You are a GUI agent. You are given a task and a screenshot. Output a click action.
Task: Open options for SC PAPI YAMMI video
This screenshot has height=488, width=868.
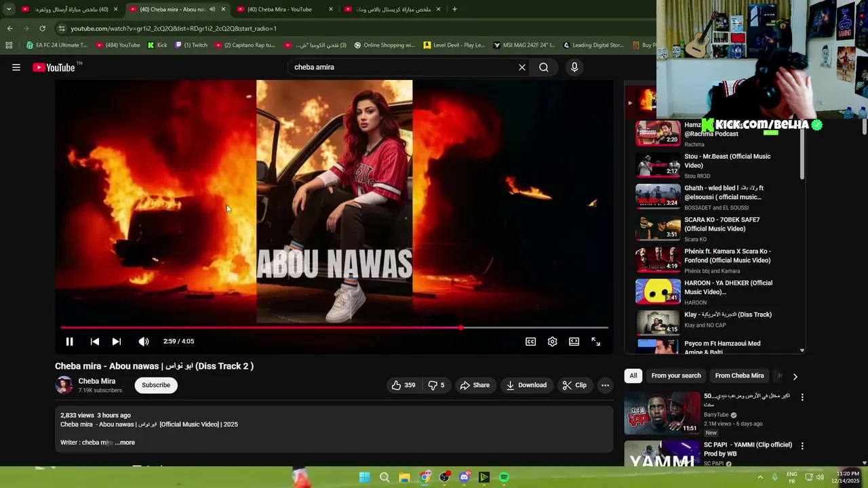(x=802, y=446)
